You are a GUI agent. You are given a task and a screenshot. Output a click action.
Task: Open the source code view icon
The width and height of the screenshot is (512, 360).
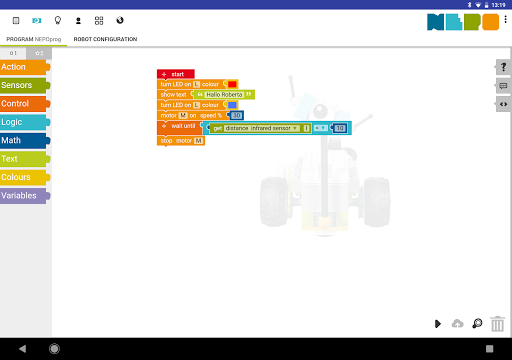point(503,104)
